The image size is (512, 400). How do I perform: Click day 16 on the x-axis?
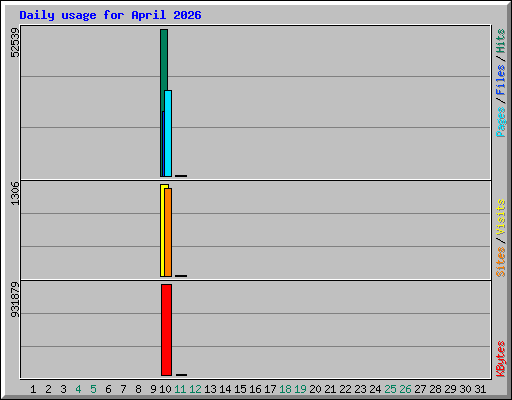(x=255, y=389)
